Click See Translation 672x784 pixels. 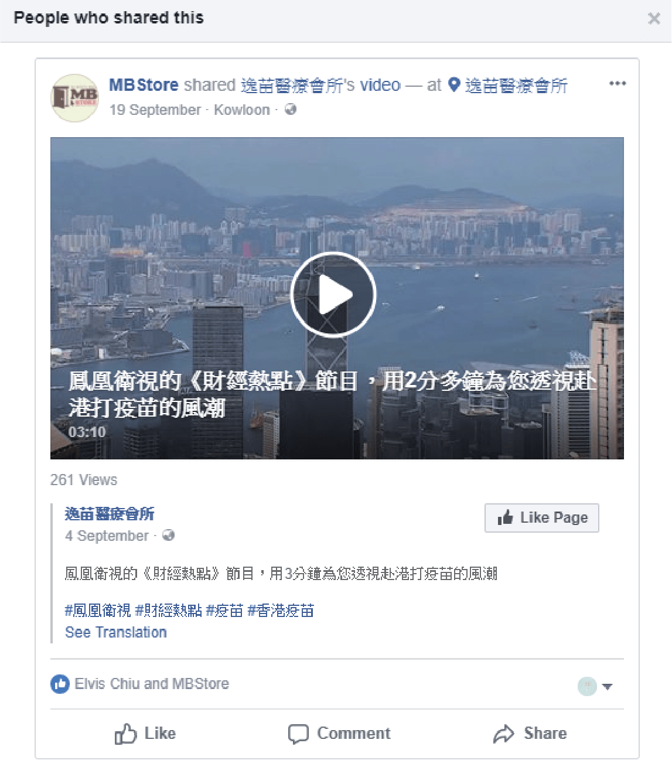click(116, 632)
